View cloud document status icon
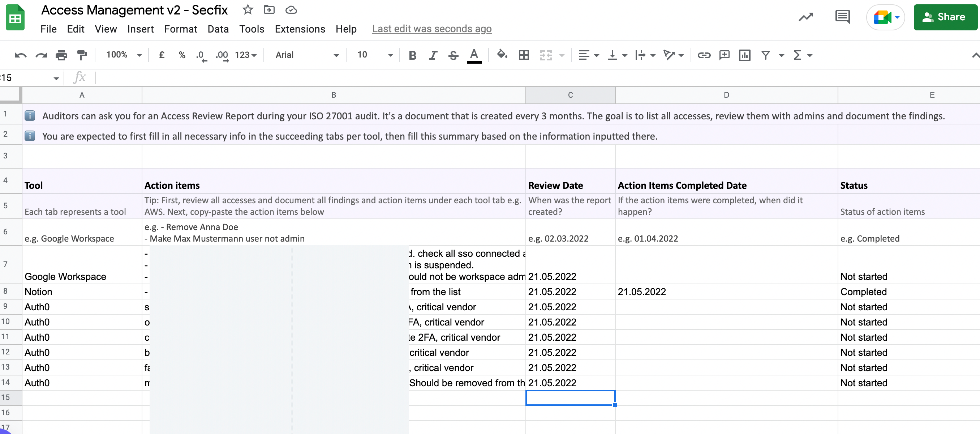Viewport: 980px width, 434px height. click(291, 9)
